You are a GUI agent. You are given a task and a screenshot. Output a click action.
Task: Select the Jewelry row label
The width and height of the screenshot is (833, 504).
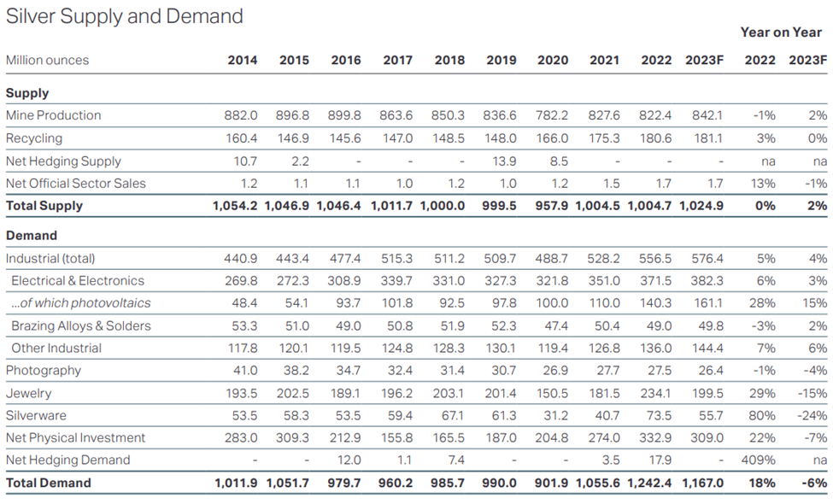(x=28, y=394)
